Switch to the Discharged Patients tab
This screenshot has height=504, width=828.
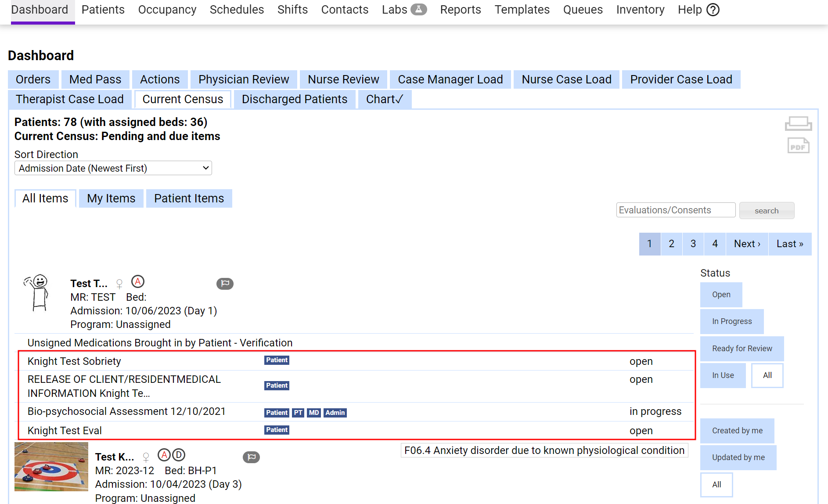click(x=294, y=99)
